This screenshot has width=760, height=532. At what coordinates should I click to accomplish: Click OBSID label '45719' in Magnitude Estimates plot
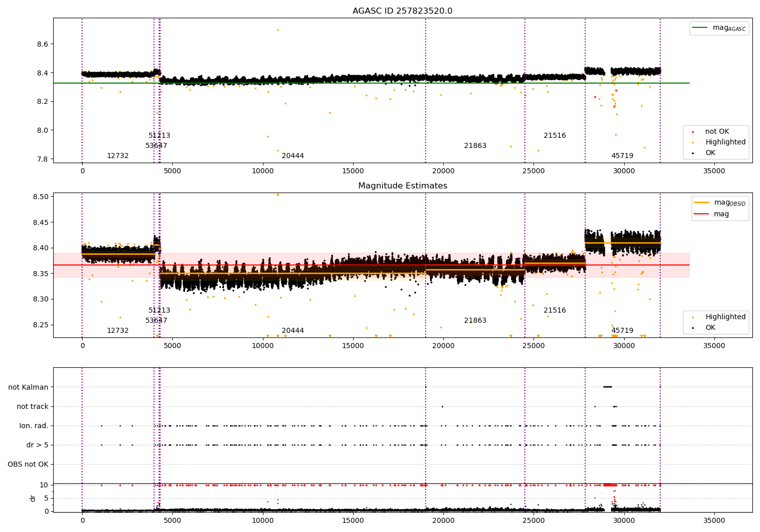click(x=622, y=331)
